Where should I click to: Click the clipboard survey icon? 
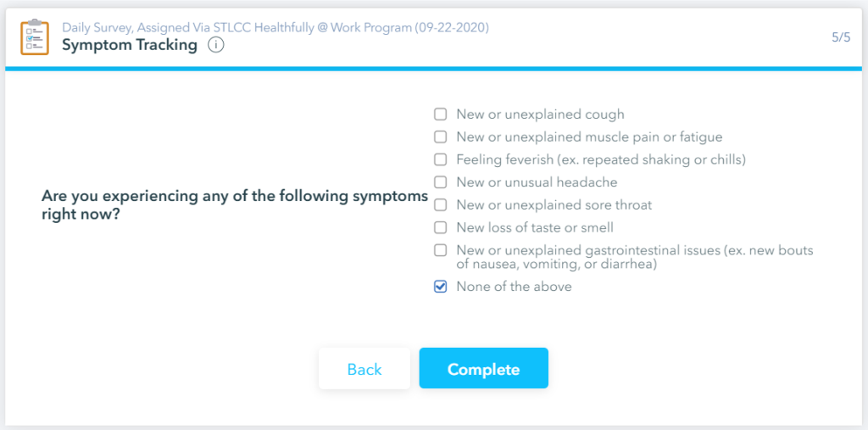tap(35, 36)
